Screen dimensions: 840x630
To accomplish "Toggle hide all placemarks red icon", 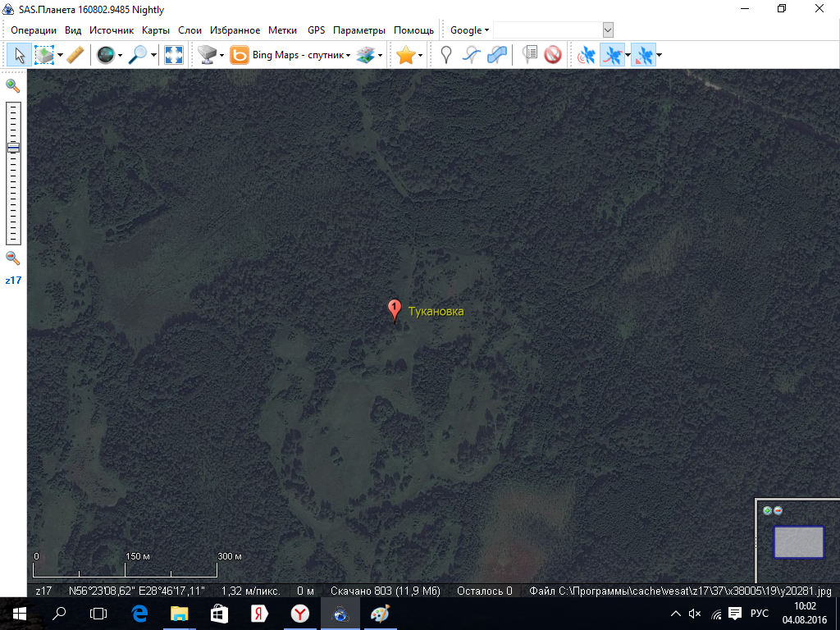I will (x=553, y=55).
